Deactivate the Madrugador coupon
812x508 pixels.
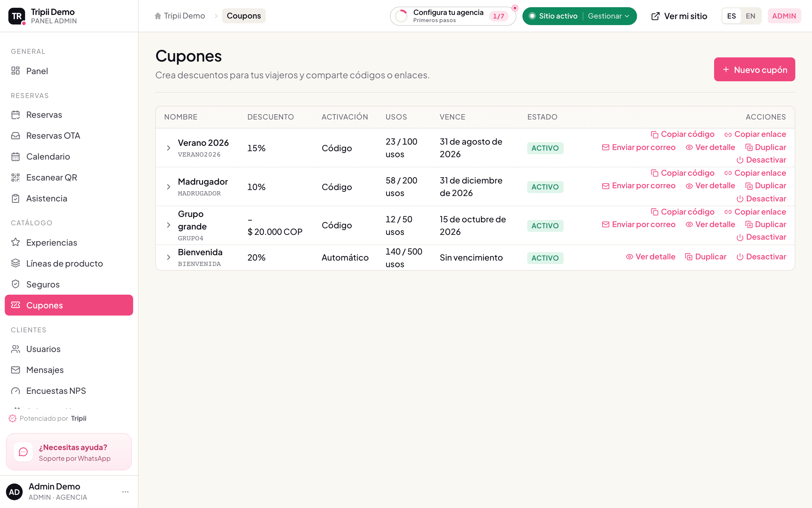click(x=761, y=199)
